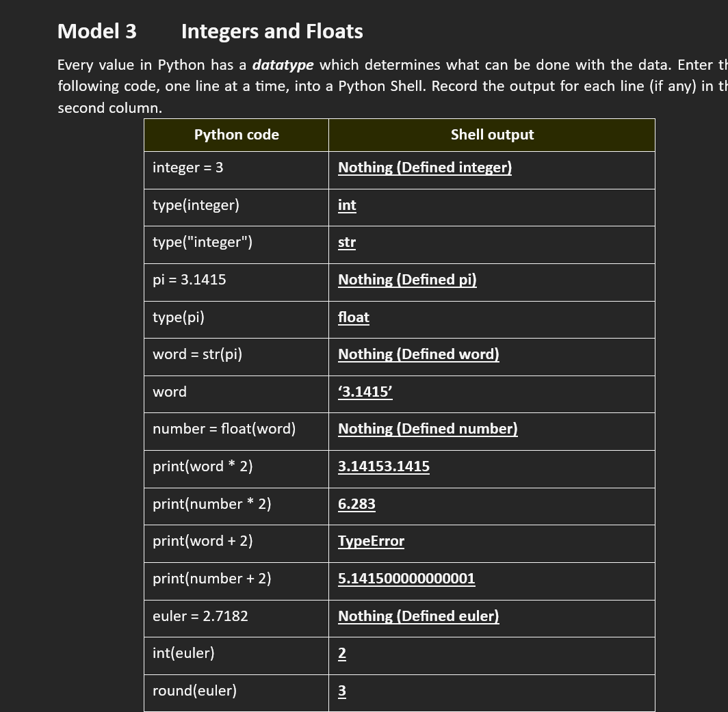Click the Shell output column header
This screenshot has height=712, width=728.
tap(492, 135)
